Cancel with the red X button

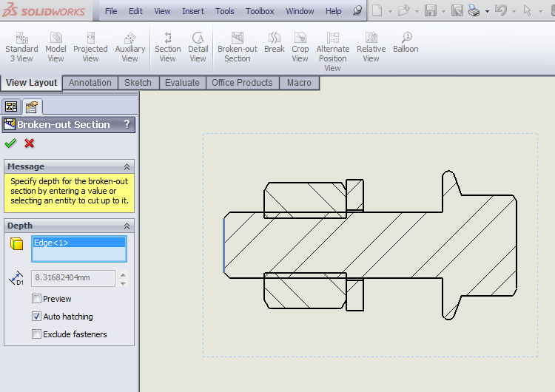point(30,143)
